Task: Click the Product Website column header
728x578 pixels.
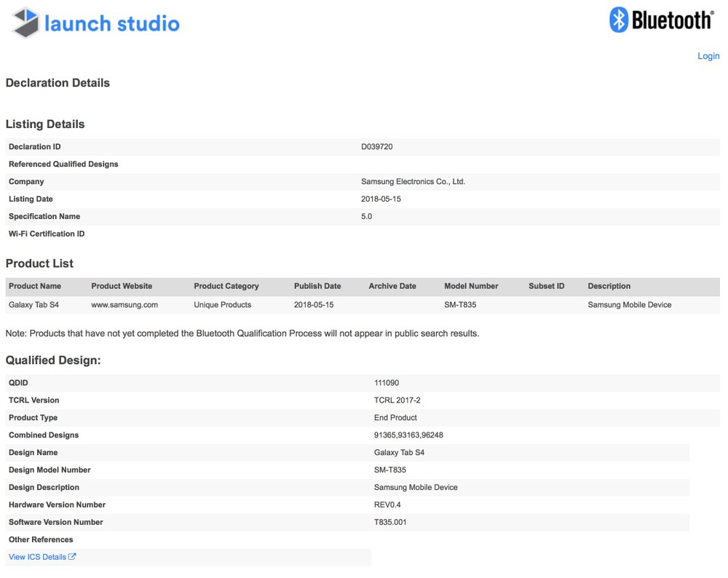Action: click(x=122, y=286)
